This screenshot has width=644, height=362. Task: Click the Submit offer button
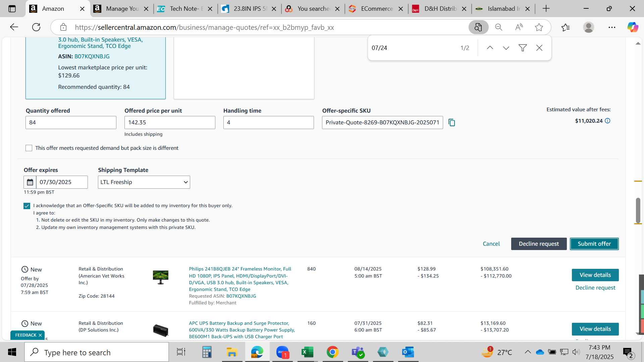594,244
